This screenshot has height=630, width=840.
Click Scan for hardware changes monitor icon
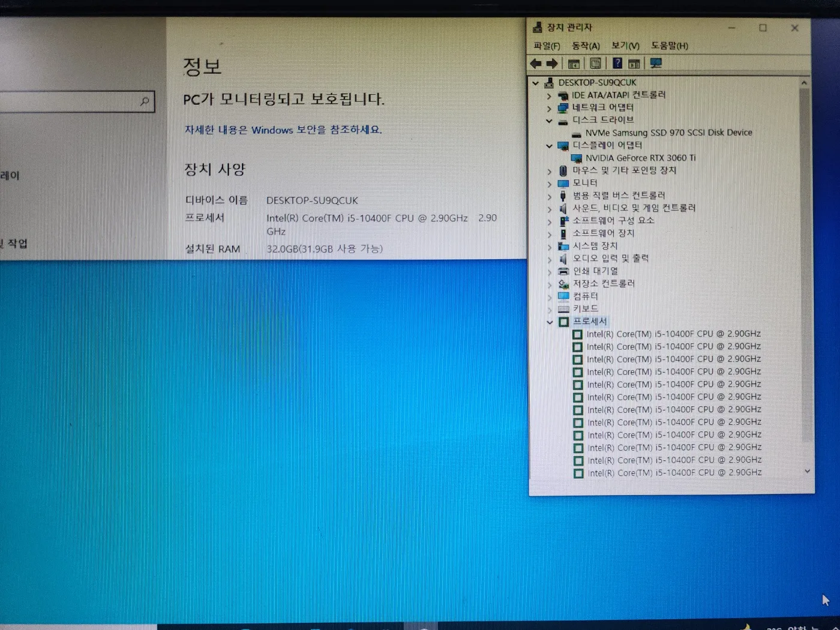pos(656,63)
